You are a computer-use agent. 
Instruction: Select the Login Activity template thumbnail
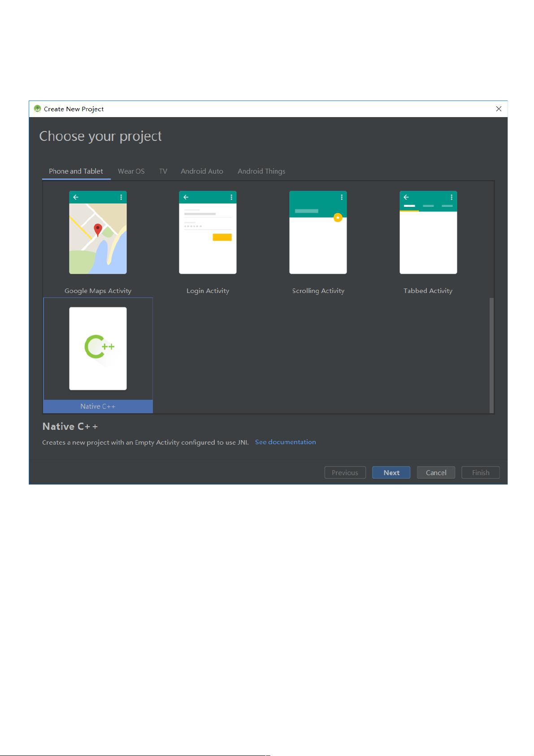click(208, 232)
